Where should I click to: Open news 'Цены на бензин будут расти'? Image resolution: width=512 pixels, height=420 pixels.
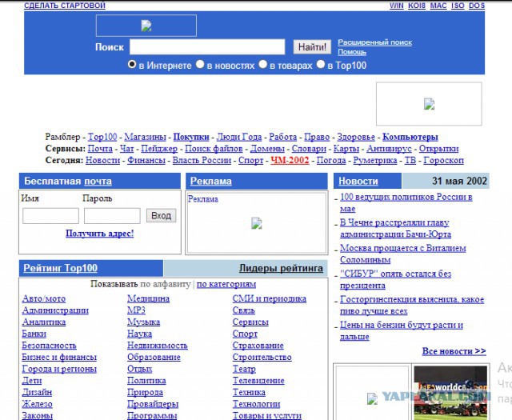pos(402,330)
